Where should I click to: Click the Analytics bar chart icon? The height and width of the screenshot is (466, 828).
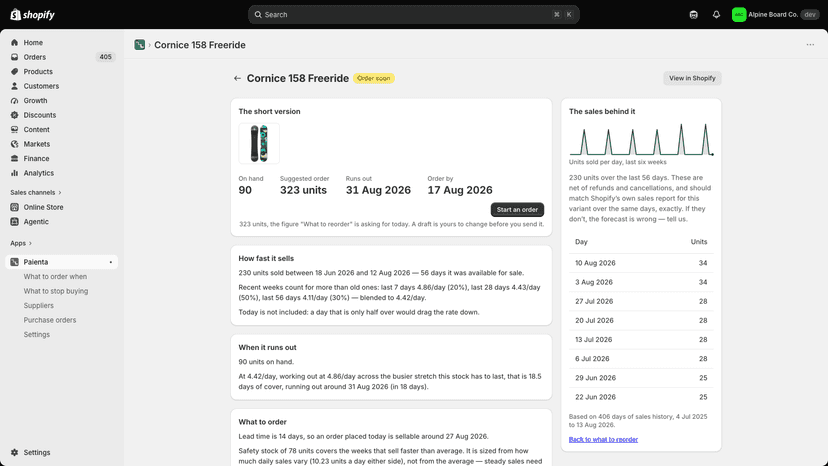(x=14, y=173)
